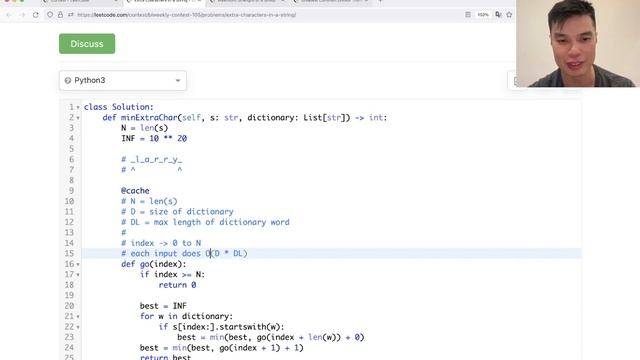Focus the leetcode.com URL address field
Image resolution: width=640 pixels, height=360 pixels.
(187, 15)
